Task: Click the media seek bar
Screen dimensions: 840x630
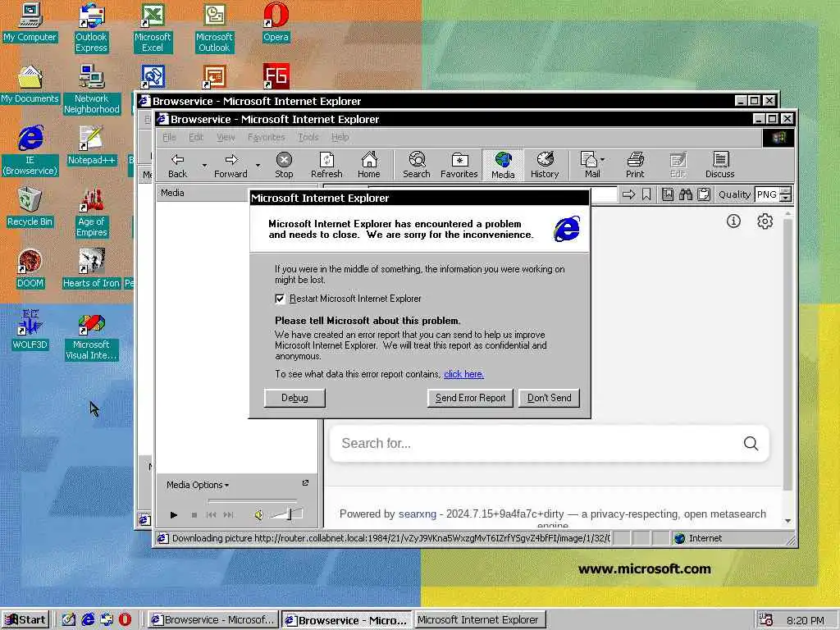Action: coord(252,500)
